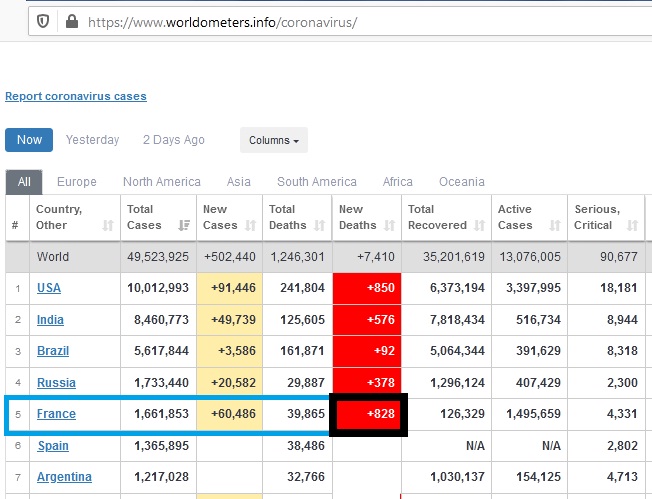
Task: Click Russia new deaths +378 cell
Action: [x=367, y=382]
